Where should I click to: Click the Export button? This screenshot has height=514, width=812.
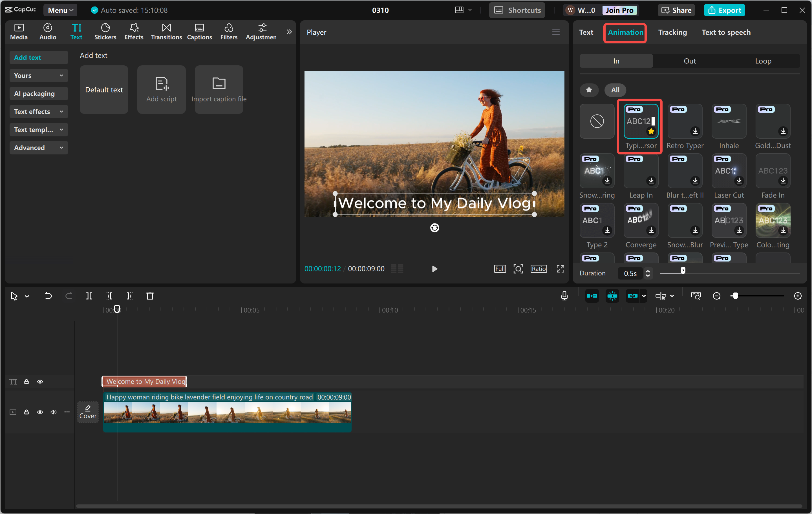724,10
